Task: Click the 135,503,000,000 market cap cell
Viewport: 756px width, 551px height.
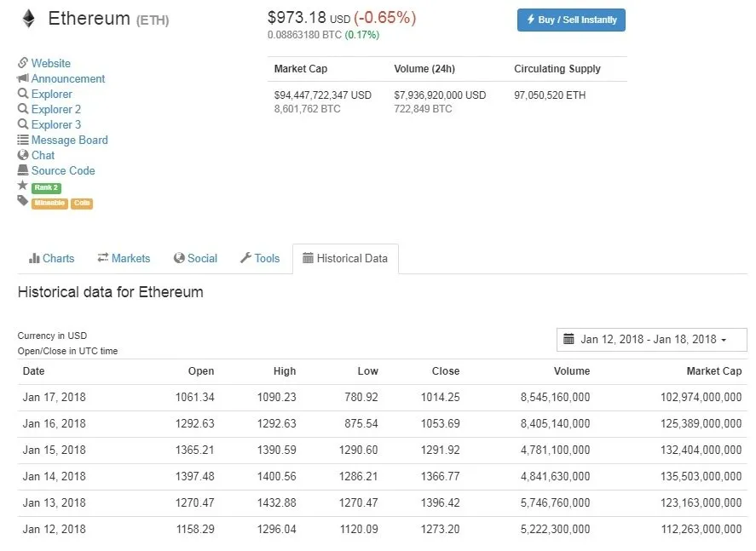Action: point(701,477)
